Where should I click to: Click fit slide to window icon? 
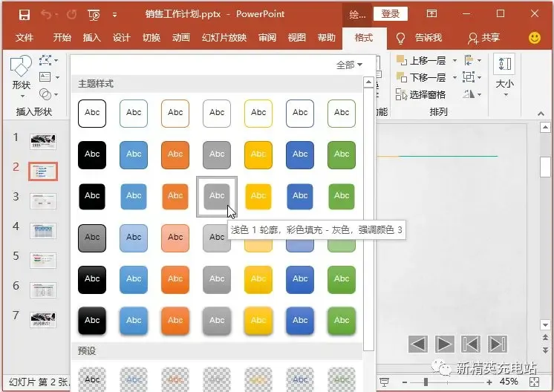(535, 382)
